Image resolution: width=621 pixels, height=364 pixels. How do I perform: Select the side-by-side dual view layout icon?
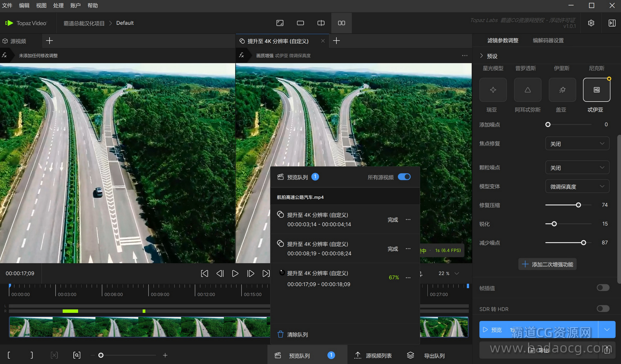click(341, 23)
